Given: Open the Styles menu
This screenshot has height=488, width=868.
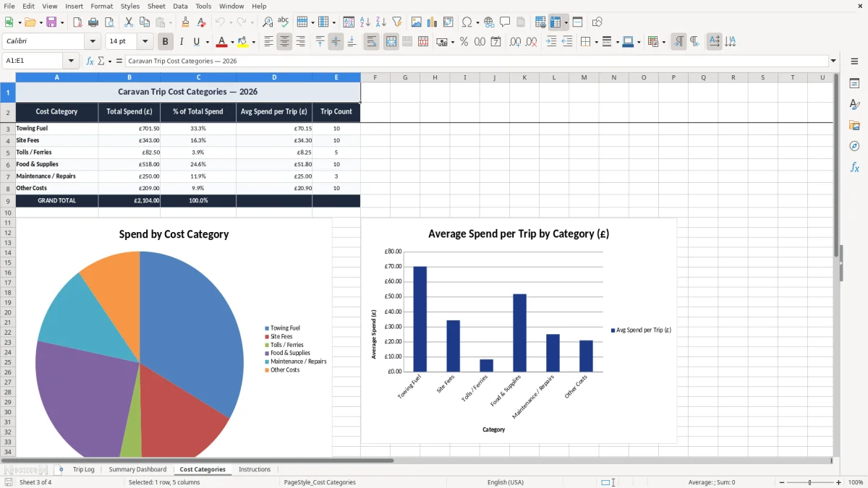Looking at the screenshot, I should (x=130, y=6).
